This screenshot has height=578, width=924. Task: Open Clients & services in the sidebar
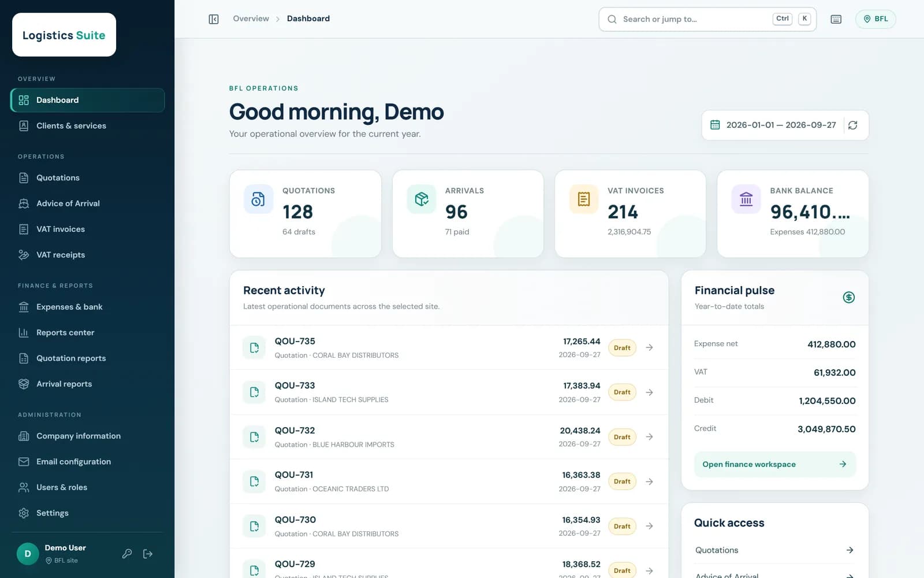coord(87,125)
